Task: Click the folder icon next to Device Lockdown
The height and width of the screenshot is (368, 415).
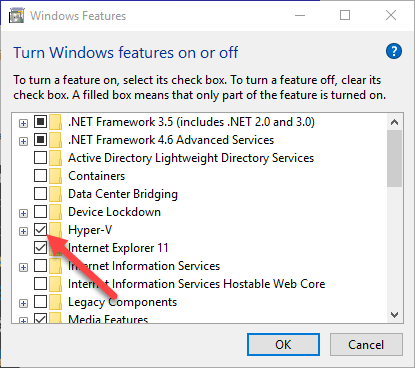Action: [x=55, y=212]
